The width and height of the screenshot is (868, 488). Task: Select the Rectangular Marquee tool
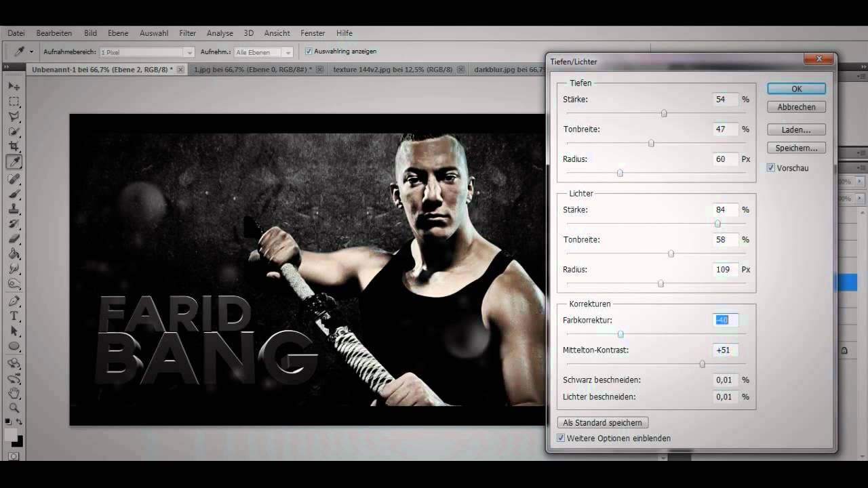14,101
